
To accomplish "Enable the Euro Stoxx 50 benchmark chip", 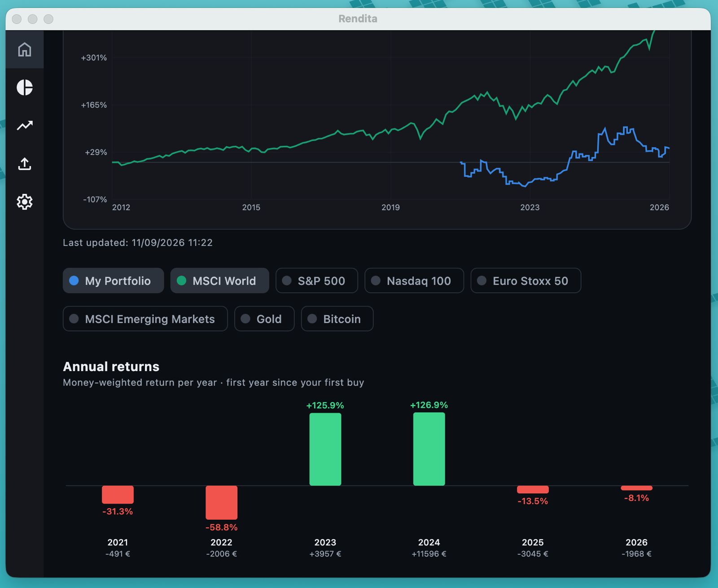I will (526, 281).
